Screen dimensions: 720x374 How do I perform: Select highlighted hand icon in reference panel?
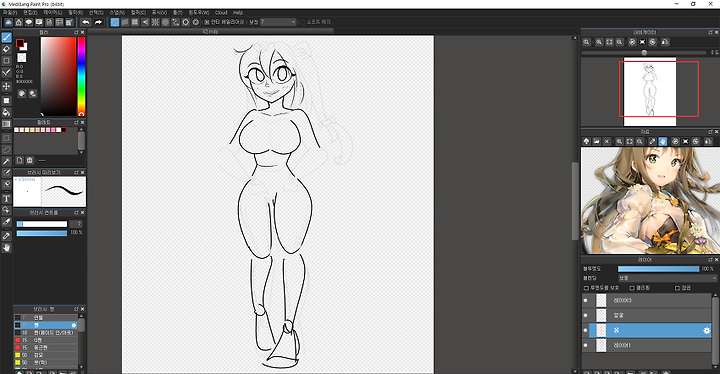point(663,141)
